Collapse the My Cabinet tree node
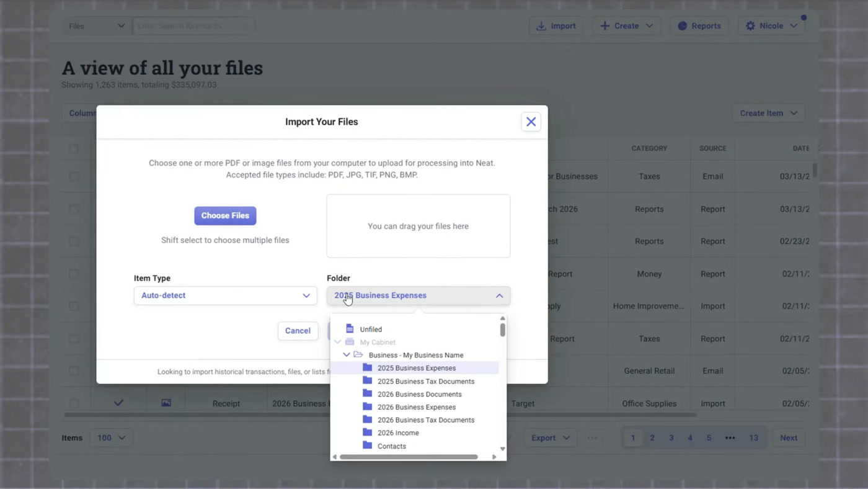The height and width of the screenshot is (489, 868). pyautogui.click(x=337, y=342)
